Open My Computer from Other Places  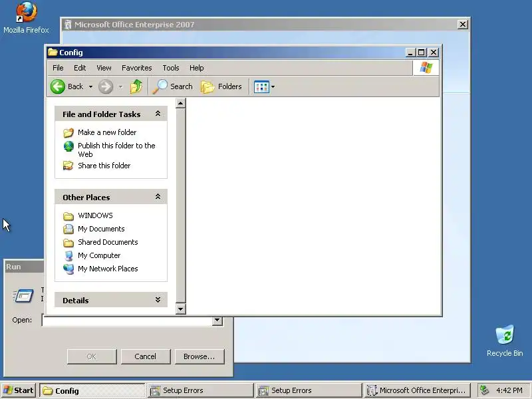(x=99, y=255)
